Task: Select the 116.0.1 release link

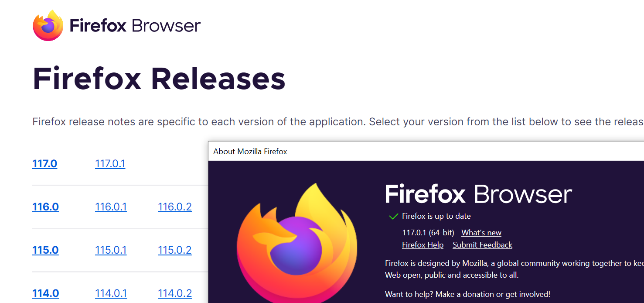Action: click(x=111, y=207)
